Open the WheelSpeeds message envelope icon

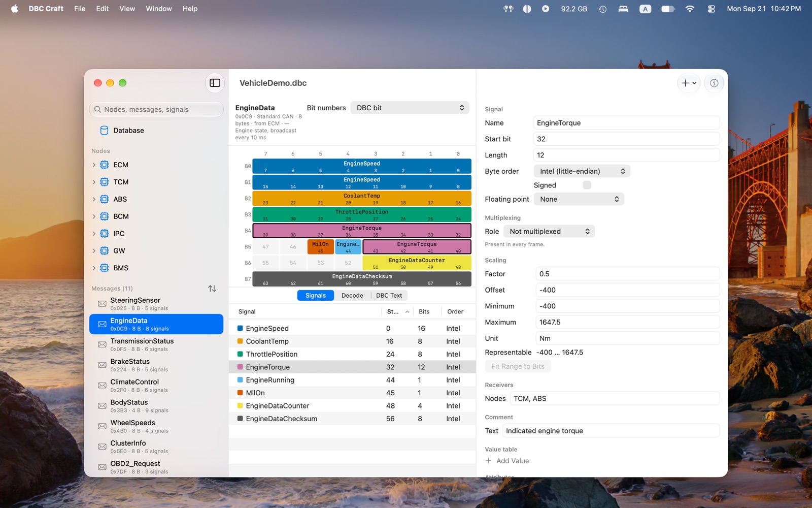click(x=102, y=426)
